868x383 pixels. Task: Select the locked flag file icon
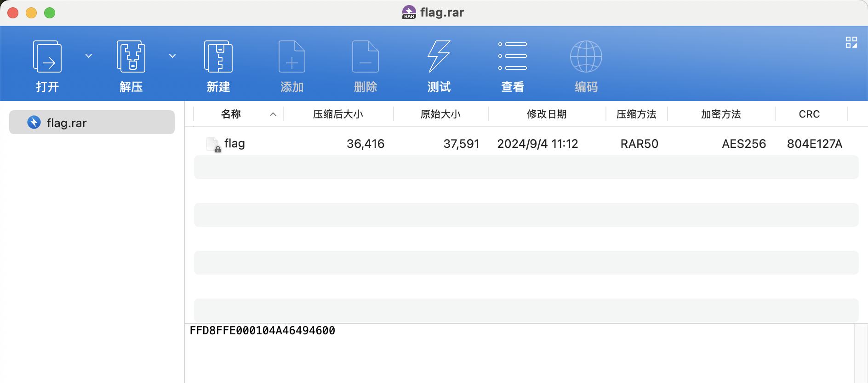click(214, 145)
